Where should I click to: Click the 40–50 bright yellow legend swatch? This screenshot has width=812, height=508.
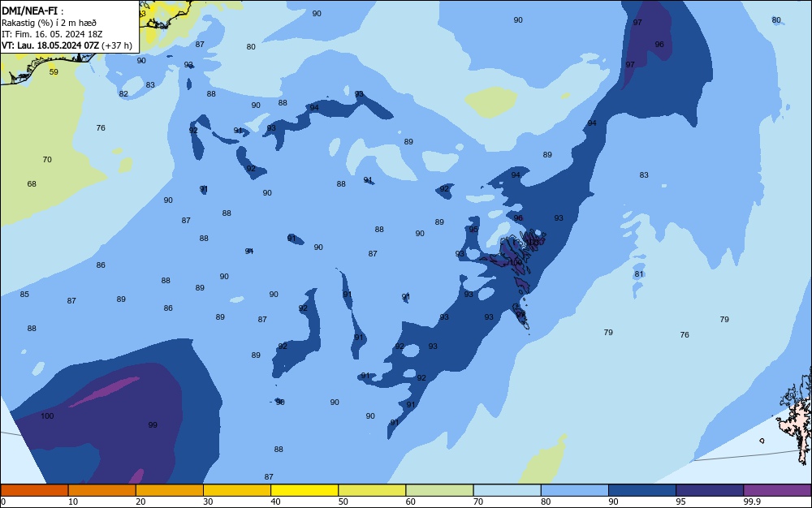[304, 490]
